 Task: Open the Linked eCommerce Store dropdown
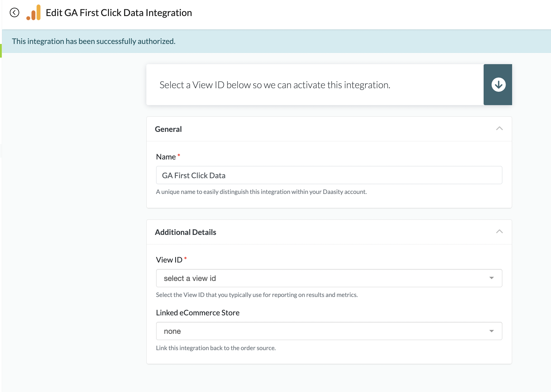329,331
